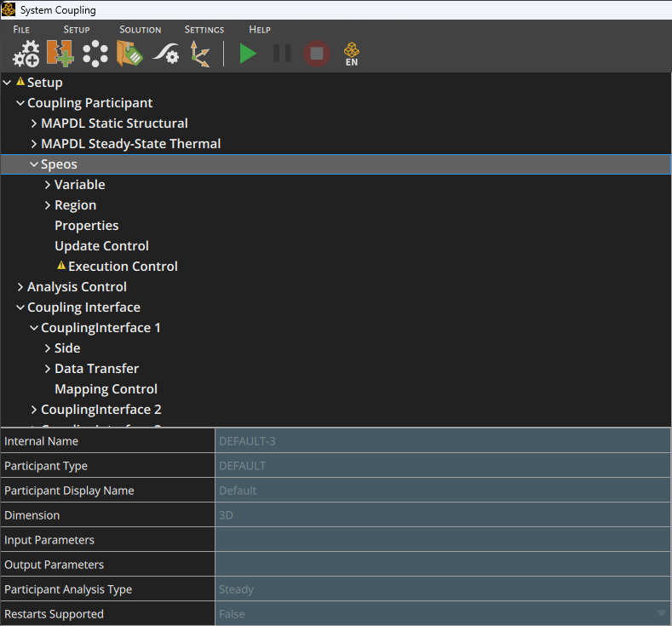Image resolution: width=672 pixels, height=626 pixels.
Task: Select the Data Transfer label
Action: point(96,369)
